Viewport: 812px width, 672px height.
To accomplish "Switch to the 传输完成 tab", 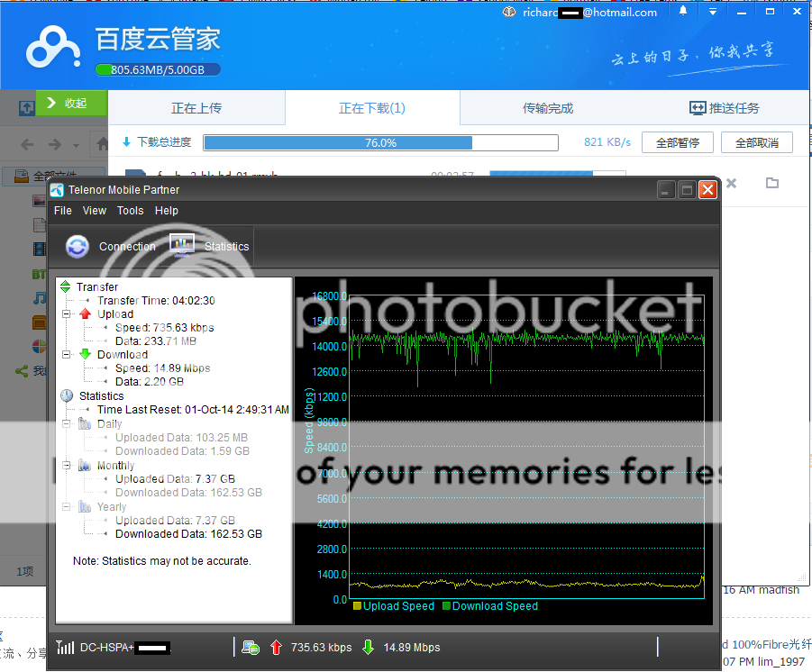I will [x=548, y=108].
